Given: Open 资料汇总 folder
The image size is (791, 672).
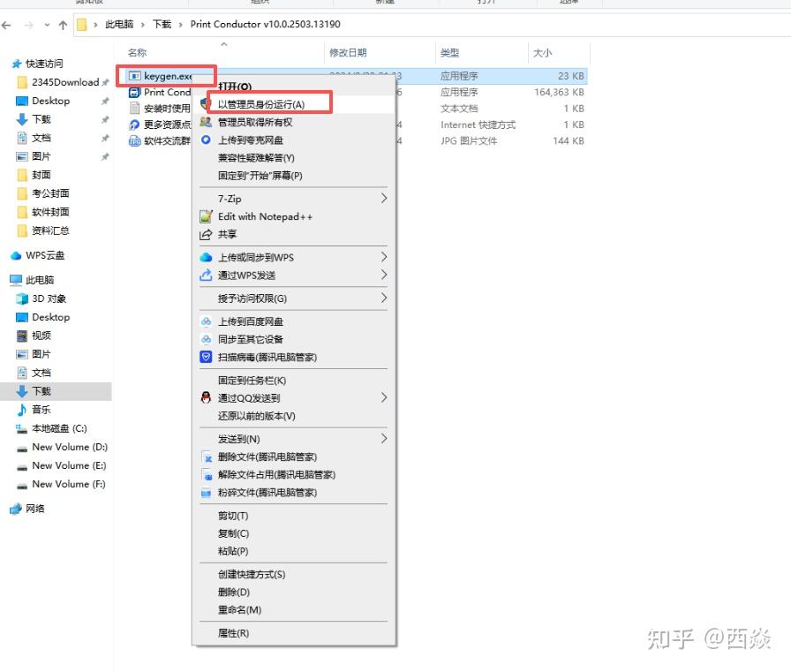Looking at the screenshot, I should click(x=50, y=230).
